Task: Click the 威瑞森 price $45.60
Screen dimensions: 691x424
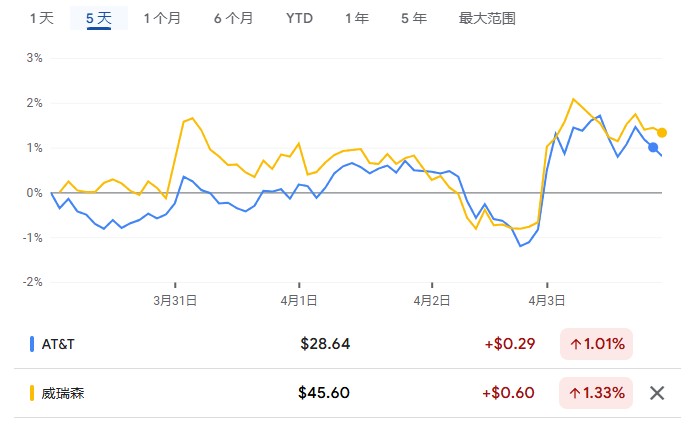Action: click(324, 392)
